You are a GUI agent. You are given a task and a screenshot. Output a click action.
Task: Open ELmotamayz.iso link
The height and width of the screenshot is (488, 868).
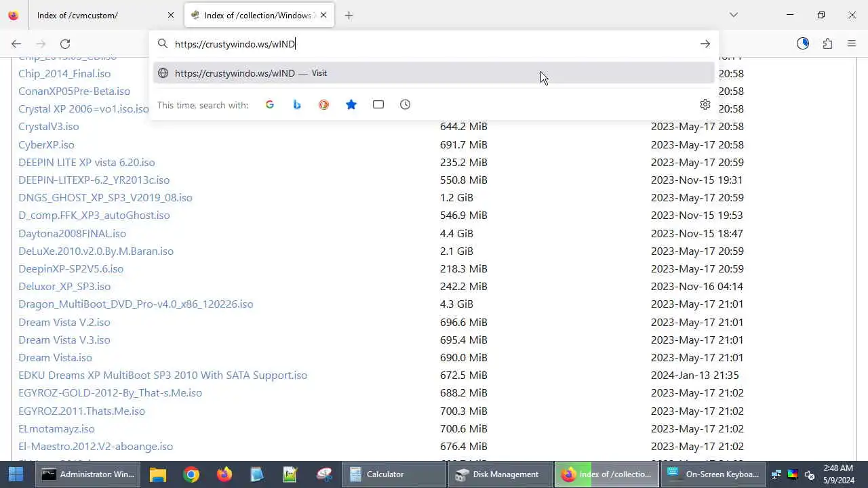click(x=56, y=428)
